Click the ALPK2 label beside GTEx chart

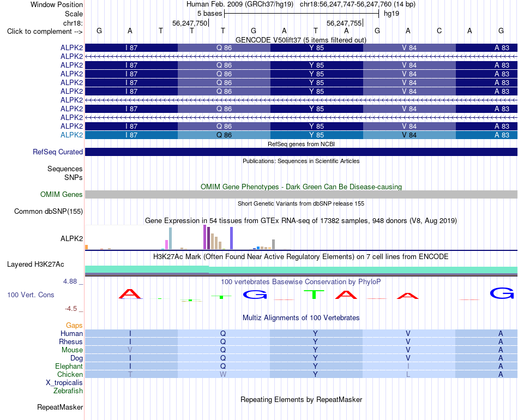tap(71, 238)
